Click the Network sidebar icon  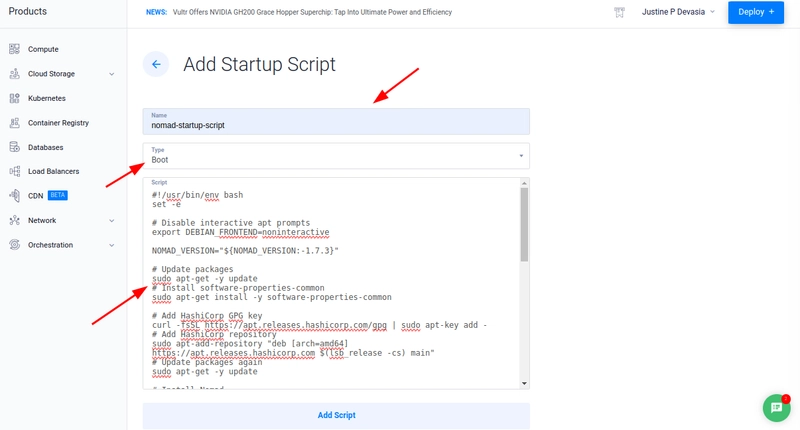[14, 220]
